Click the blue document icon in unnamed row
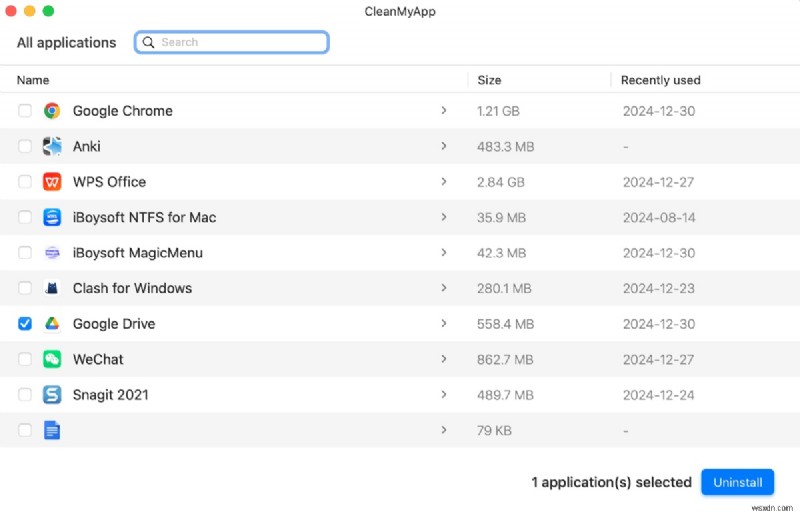Viewport: 800px width, 514px height. click(x=52, y=430)
